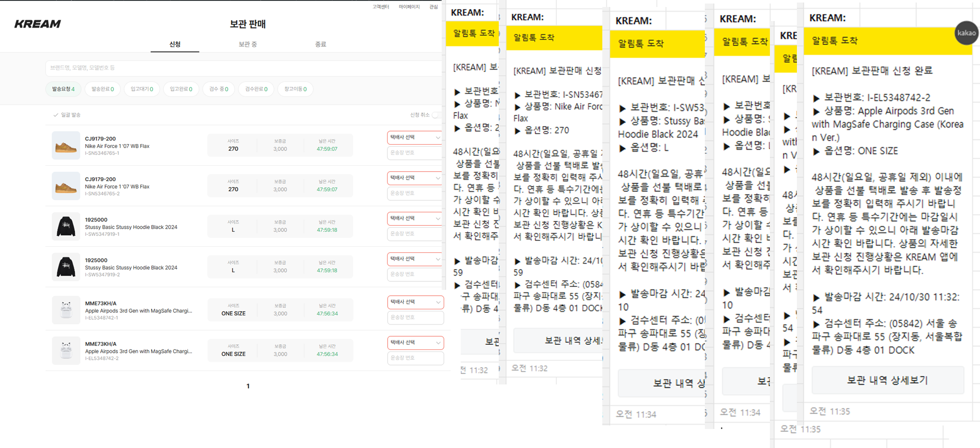
Task: Open Airpods thumbnail for I-EL5348742-1
Action: (66, 310)
